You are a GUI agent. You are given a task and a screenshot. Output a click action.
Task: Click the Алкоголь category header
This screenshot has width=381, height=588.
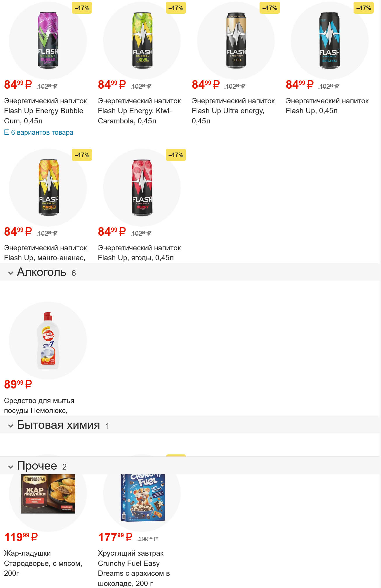coord(42,272)
